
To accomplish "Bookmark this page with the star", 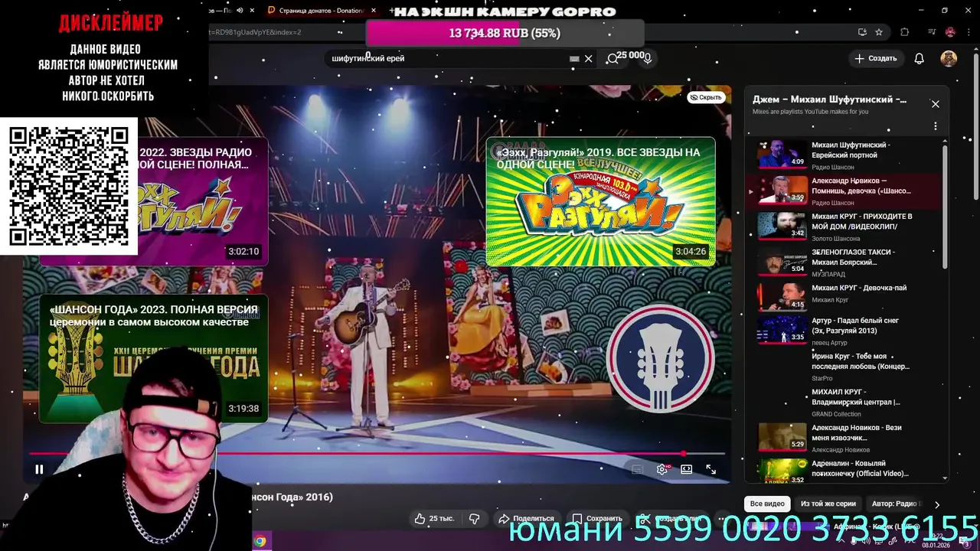I will point(879,32).
